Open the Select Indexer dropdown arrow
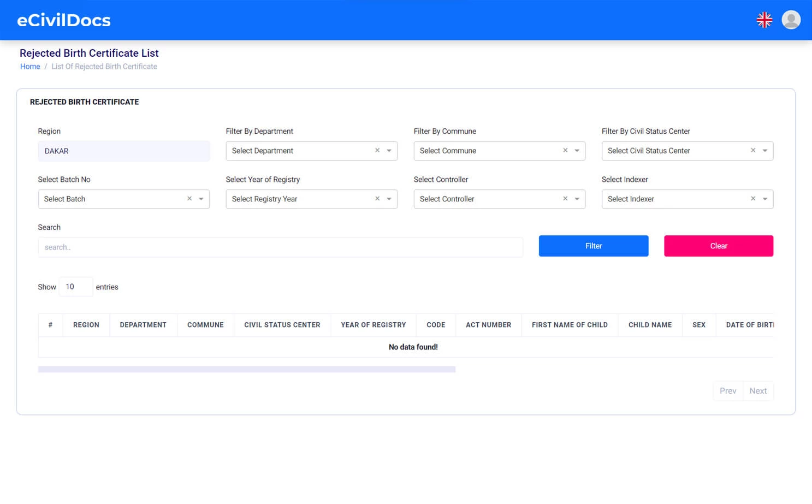Screen dimensions: 812x504 pyautogui.click(x=764, y=199)
